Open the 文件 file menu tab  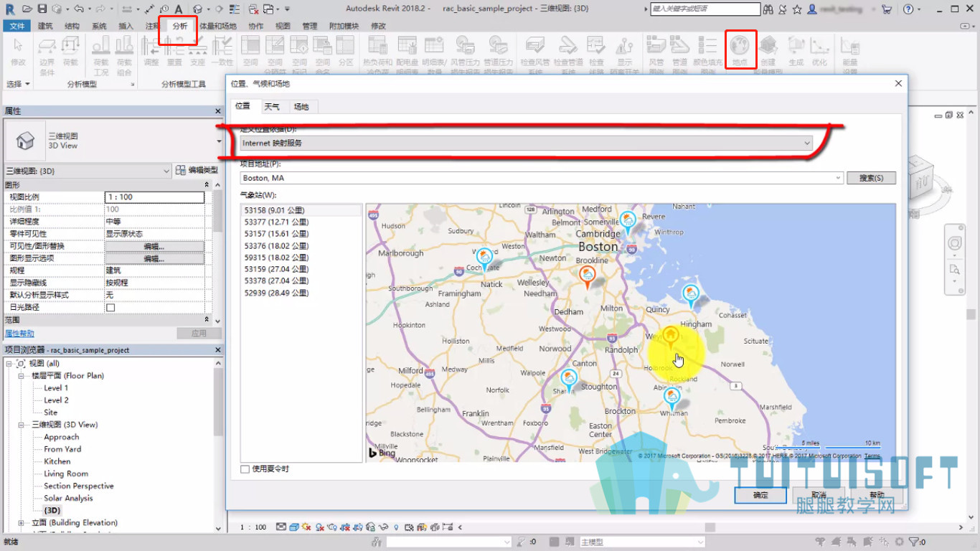[x=17, y=26]
